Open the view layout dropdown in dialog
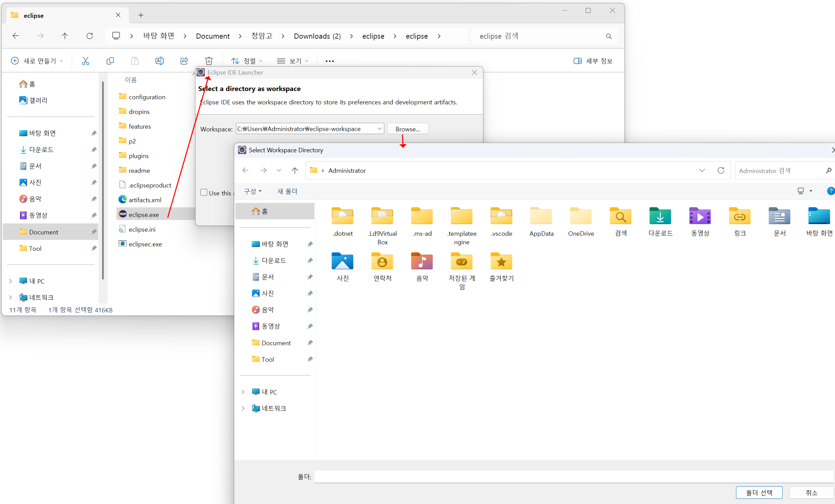This screenshot has height=504, width=835. (811, 191)
